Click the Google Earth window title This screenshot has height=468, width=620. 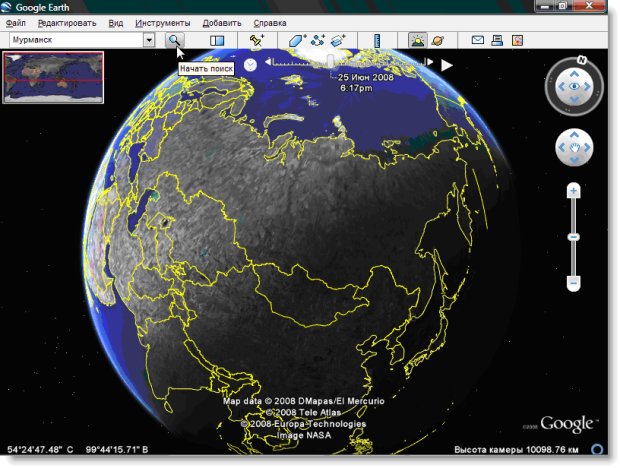coord(42,7)
